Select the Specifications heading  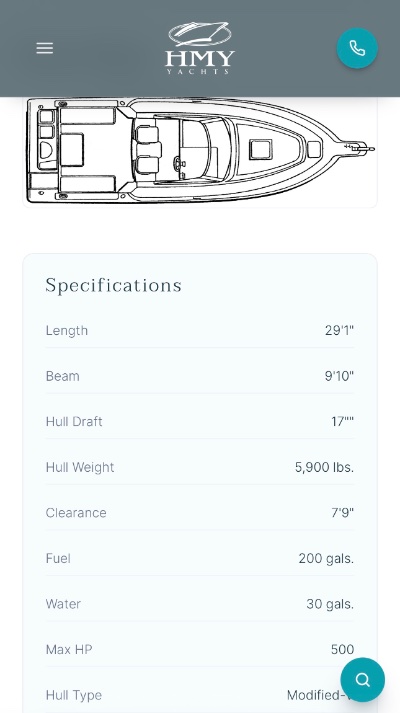pos(114,286)
